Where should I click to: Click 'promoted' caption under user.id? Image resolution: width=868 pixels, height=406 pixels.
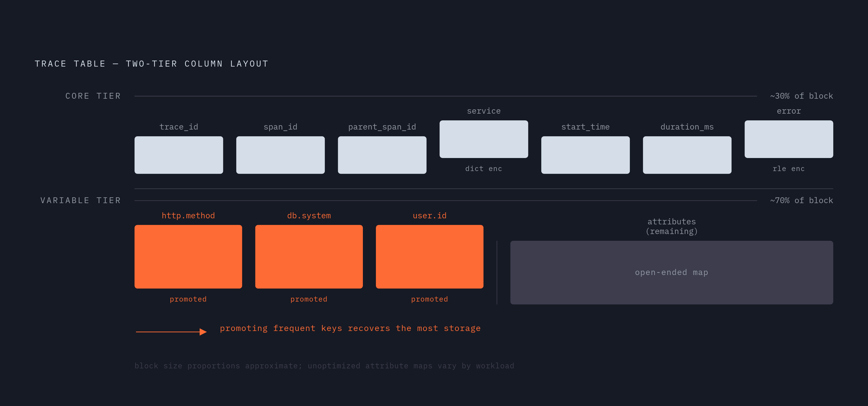[430, 299]
